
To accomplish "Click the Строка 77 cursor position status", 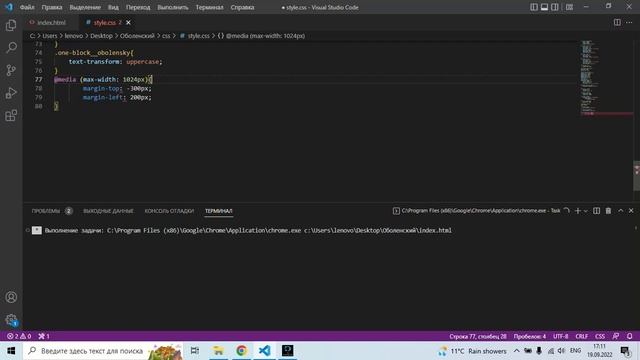I will (x=478, y=336).
